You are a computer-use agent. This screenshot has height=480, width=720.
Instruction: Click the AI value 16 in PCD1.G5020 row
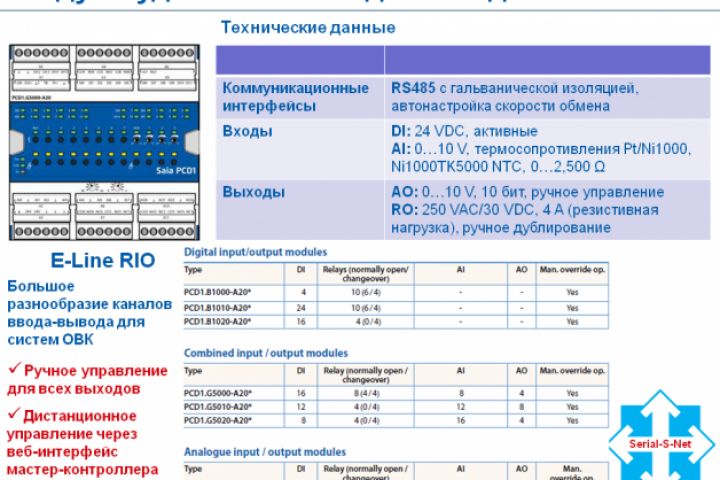click(461, 420)
